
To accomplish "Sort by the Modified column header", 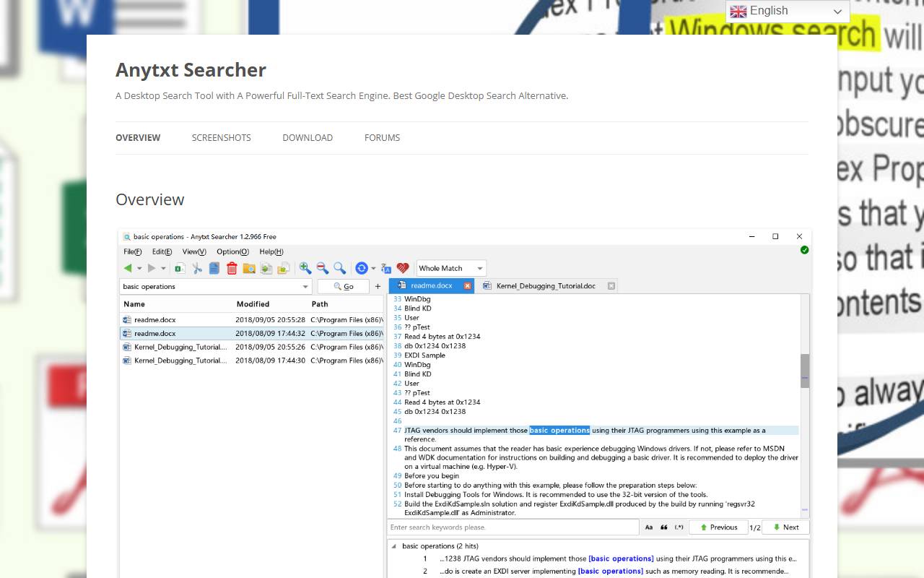I will [253, 304].
